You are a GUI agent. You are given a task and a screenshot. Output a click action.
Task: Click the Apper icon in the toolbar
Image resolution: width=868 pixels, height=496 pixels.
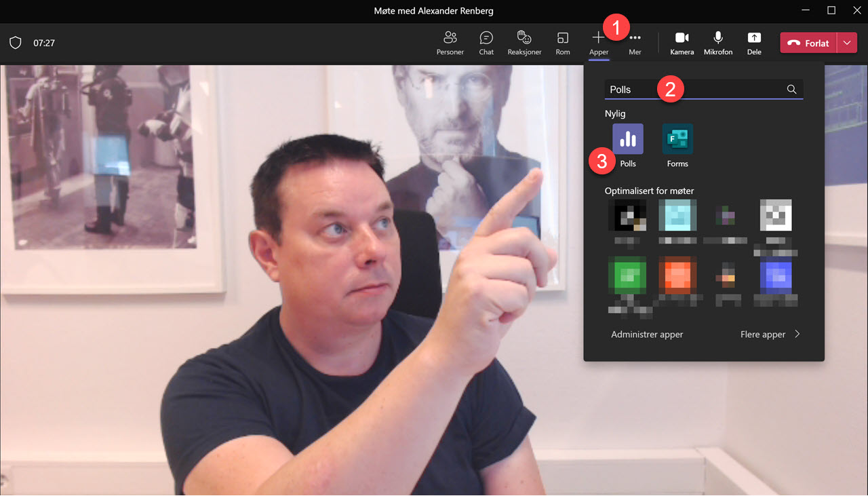pyautogui.click(x=598, y=42)
